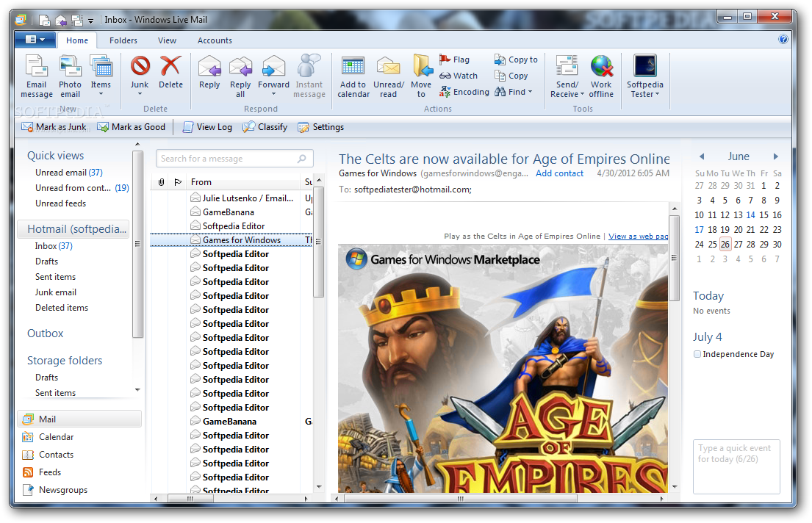
Task: Click Mark as Good
Action: (132, 127)
